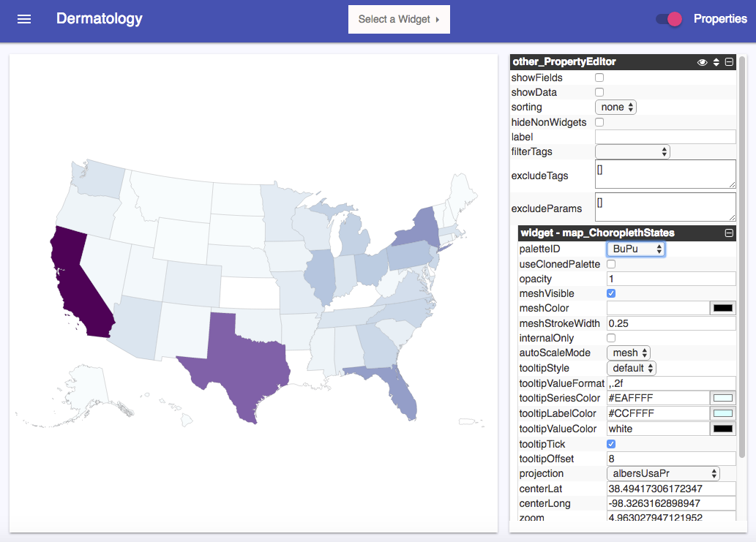Click the up-down arrows icon in PropertyEditor header
756x542 pixels.
716,62
